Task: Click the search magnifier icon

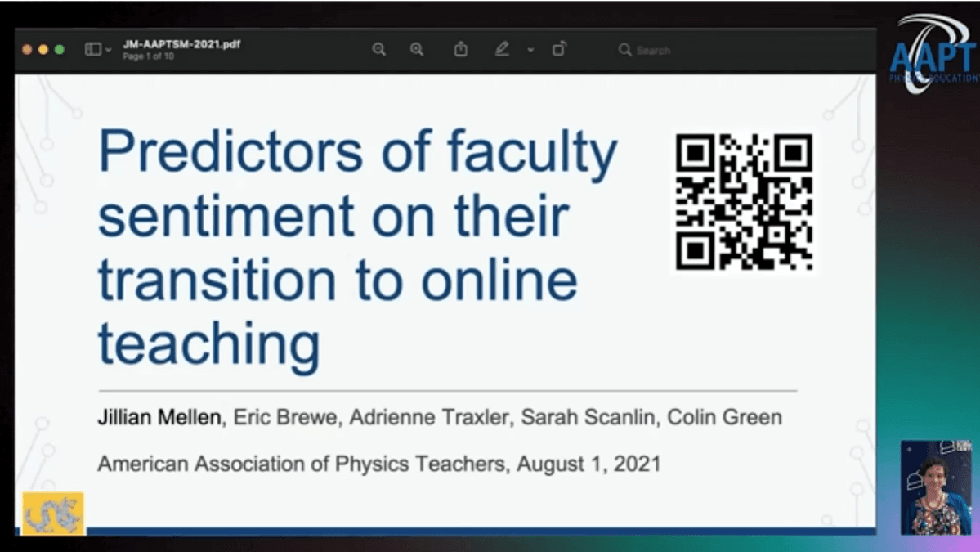Action: click(625, 50)
